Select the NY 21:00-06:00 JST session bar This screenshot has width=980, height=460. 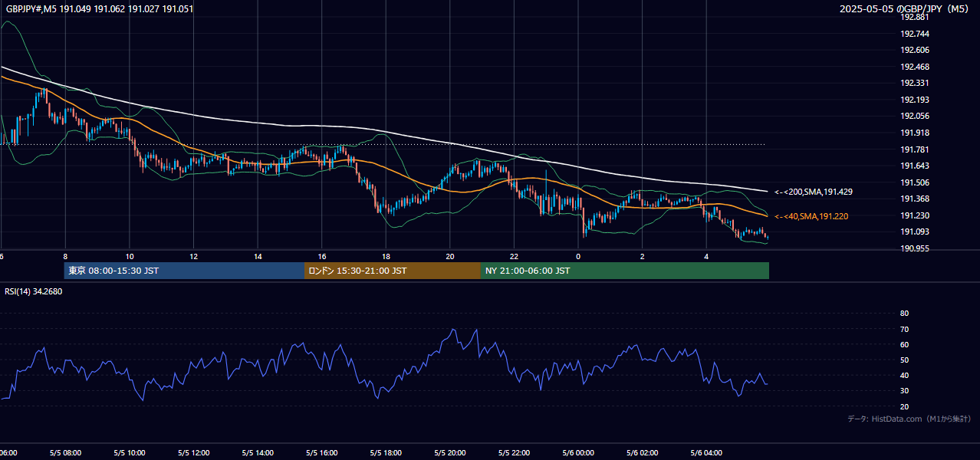coord(625,271)
